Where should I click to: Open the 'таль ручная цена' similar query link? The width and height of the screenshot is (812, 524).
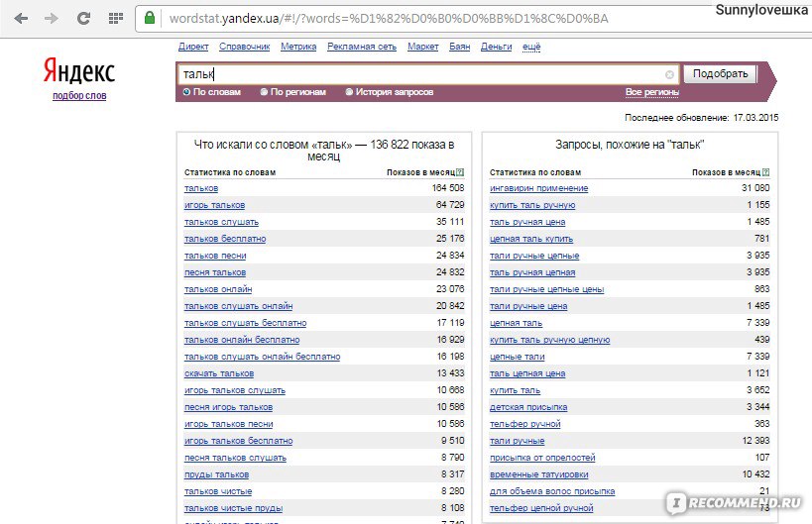tap(527, 222)
